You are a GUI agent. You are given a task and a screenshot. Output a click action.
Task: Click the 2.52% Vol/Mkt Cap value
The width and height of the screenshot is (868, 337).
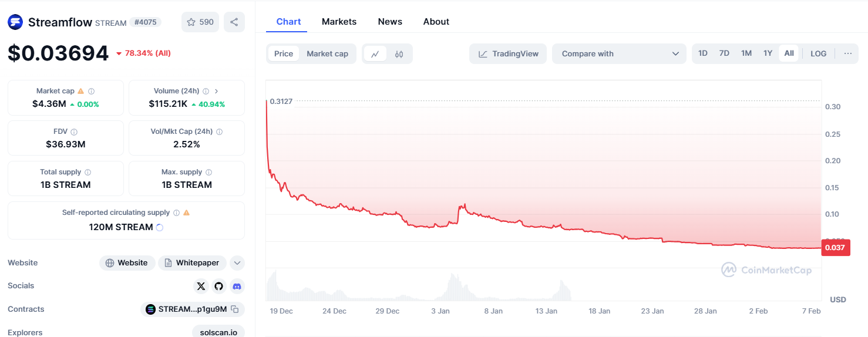[x=187, y=144]
